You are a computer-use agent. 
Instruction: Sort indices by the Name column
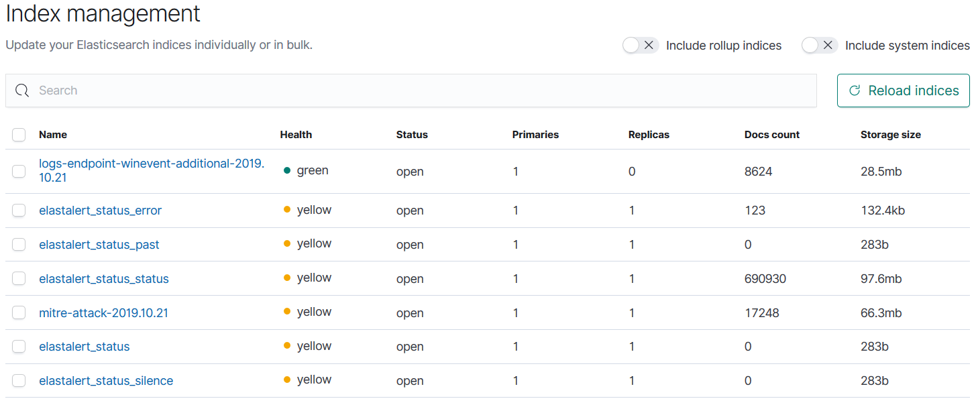(x=53, y=135)
